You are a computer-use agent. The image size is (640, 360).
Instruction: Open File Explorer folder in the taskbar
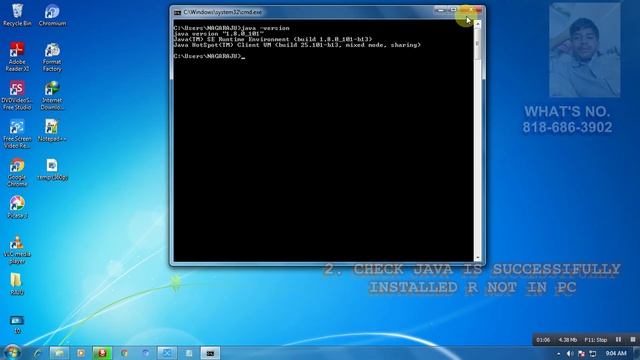pyautogui.click(x=59, y=353)
